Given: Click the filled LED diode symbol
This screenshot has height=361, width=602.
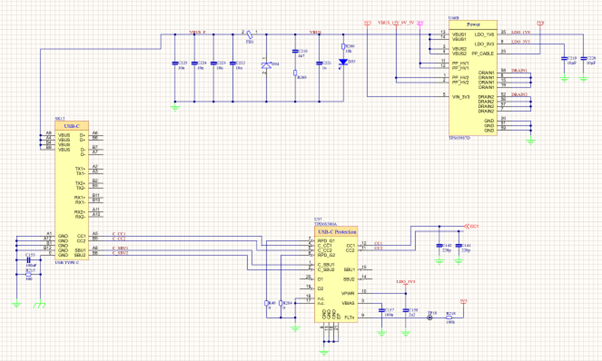Looking at the screenshot, I should 343,62.
